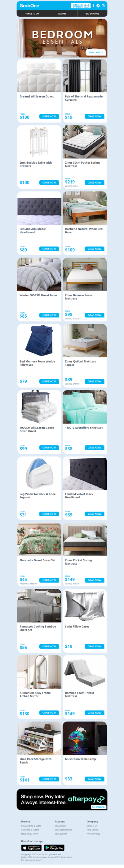Open the Gift cards available badge
Screen dimensions: 124x868
(81, 6)
